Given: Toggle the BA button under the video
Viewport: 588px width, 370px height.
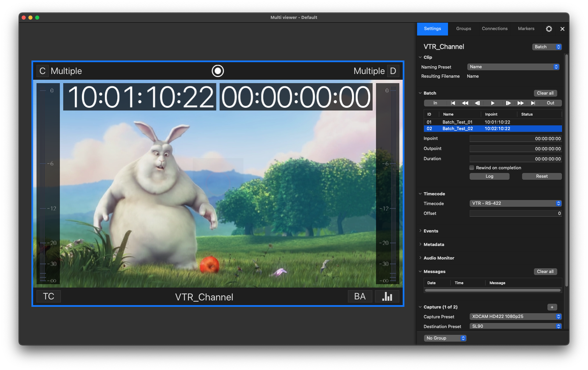Looking at the screenshot, I should click(360, 296).
